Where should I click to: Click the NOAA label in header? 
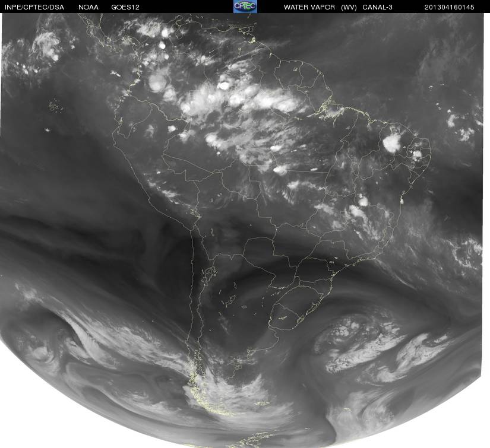coord(88,7)
